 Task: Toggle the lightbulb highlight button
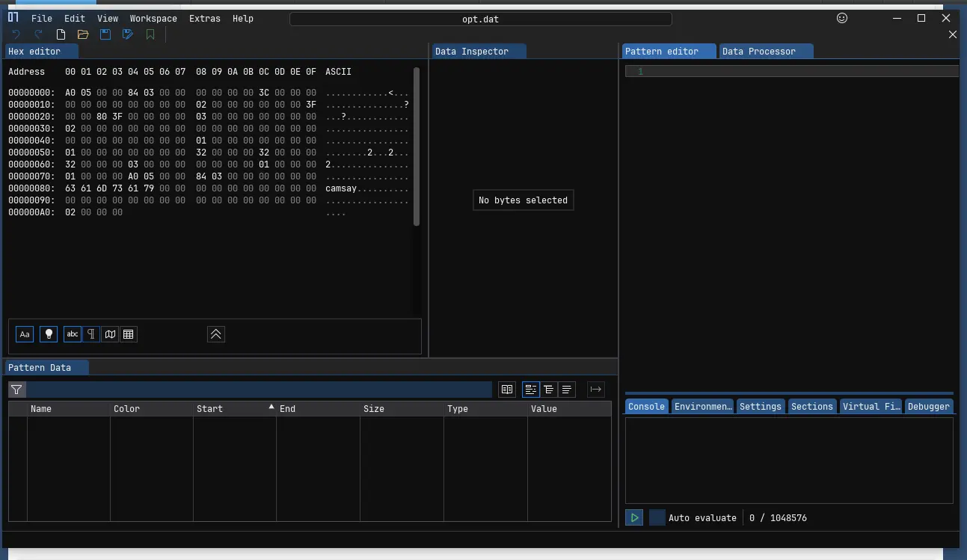(x=49, y=334)
